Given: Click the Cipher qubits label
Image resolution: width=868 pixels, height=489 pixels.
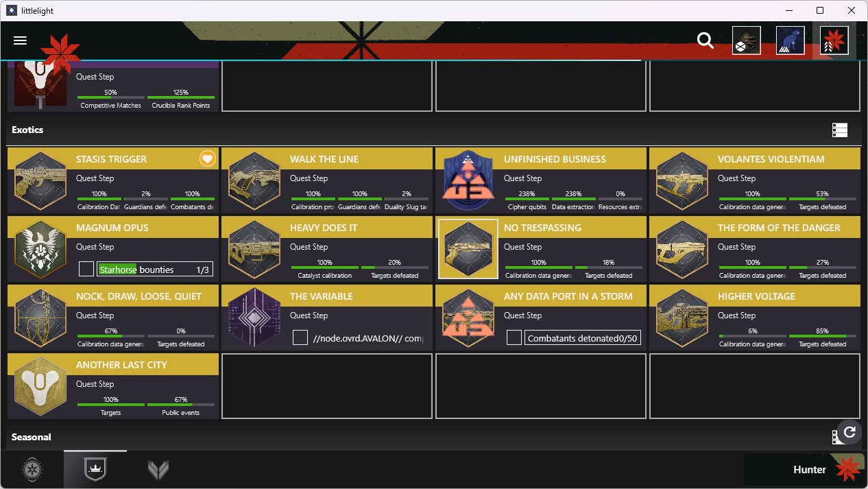Looking at the screenshot, I should point(527,207).
